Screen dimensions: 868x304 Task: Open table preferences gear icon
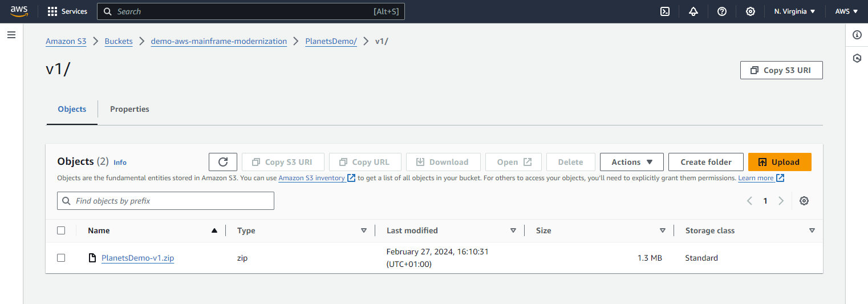pos(804,201)
